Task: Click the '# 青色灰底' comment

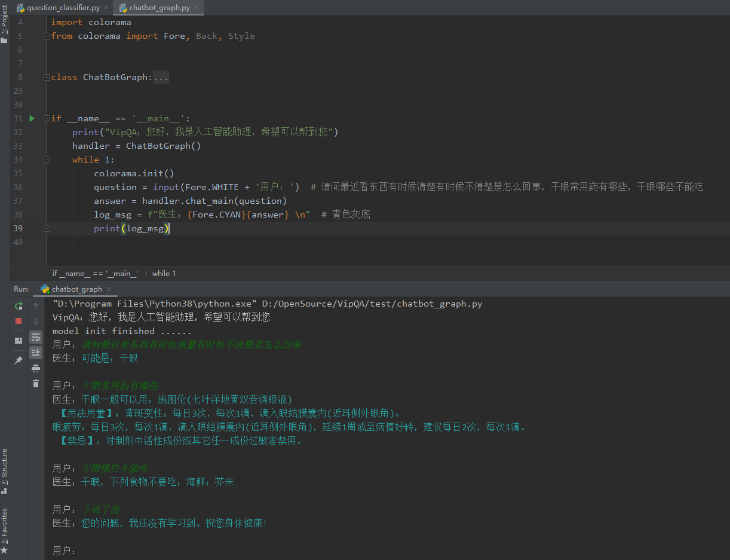Action: [x=346, y=215]
